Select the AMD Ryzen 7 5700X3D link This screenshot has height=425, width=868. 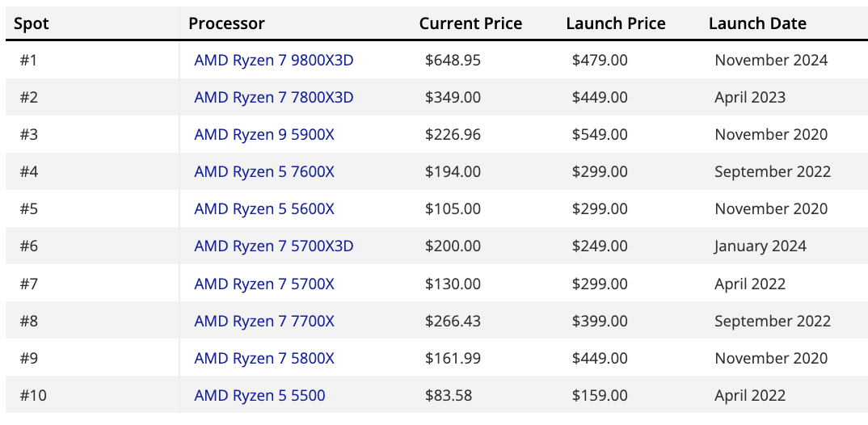pyautogui.click(x=274, y=246)
